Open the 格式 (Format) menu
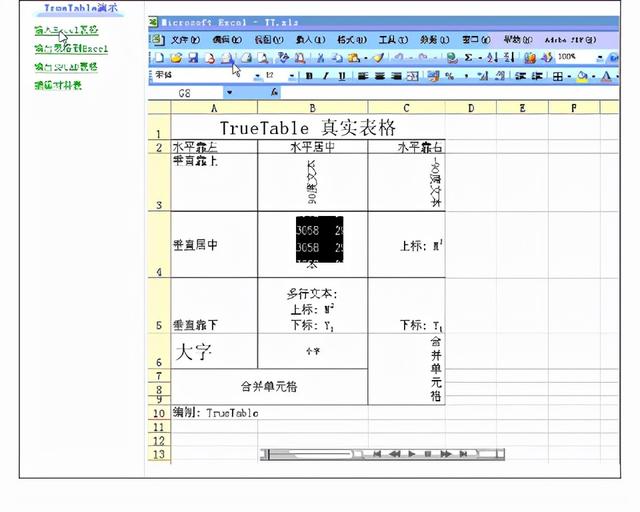This screenshot has width=640, height=512. coord(352,40)
